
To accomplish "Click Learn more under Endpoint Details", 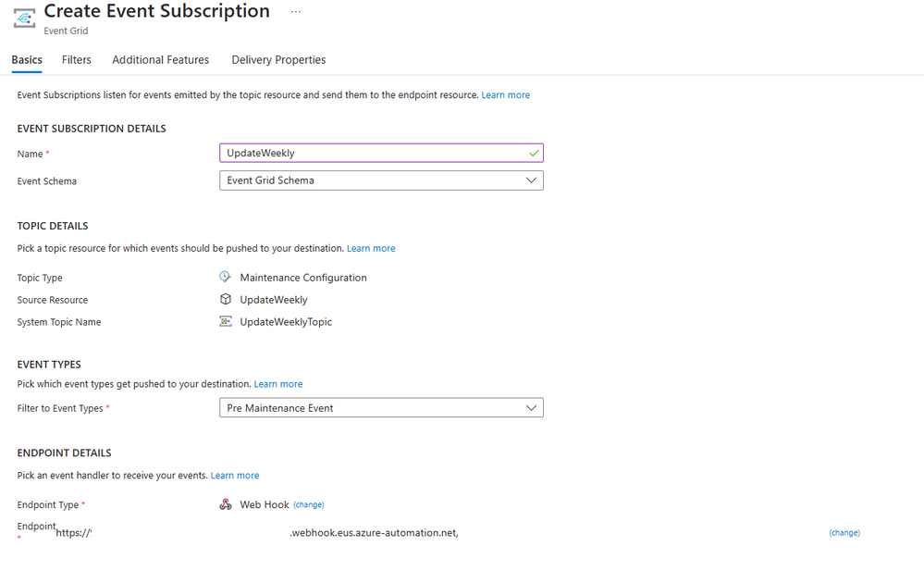I will click(235, 476).
